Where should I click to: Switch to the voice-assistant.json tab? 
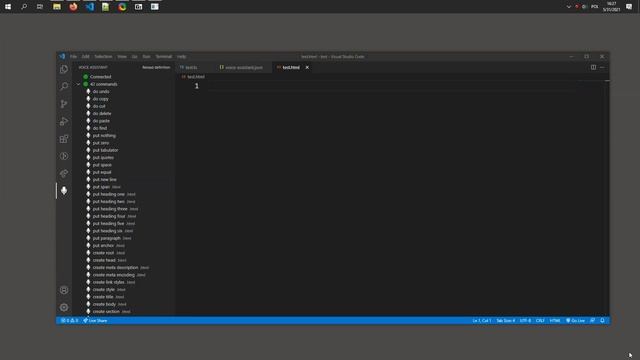[x=244, y=67]
